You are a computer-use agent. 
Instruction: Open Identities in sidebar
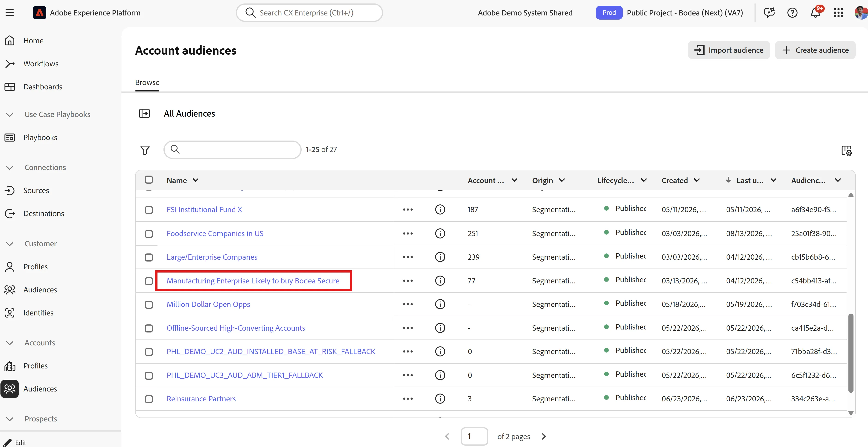tap(38, 313)
